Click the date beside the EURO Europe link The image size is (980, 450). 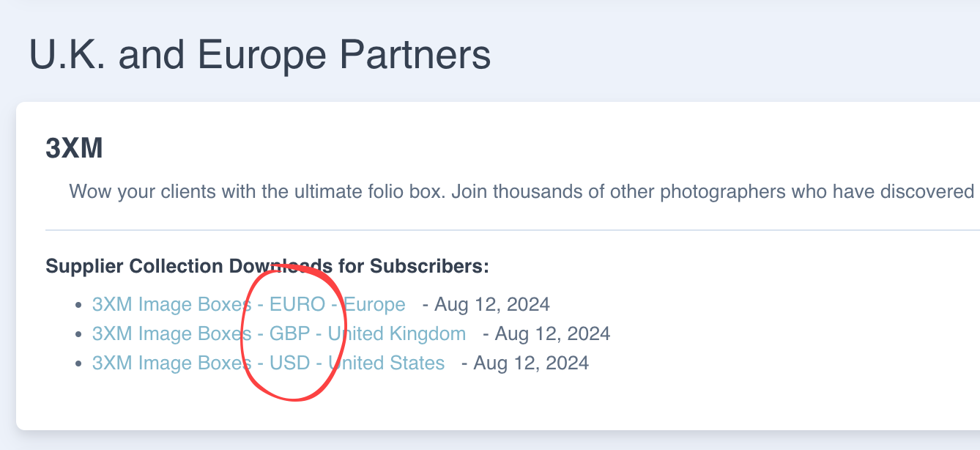point(492,304)
